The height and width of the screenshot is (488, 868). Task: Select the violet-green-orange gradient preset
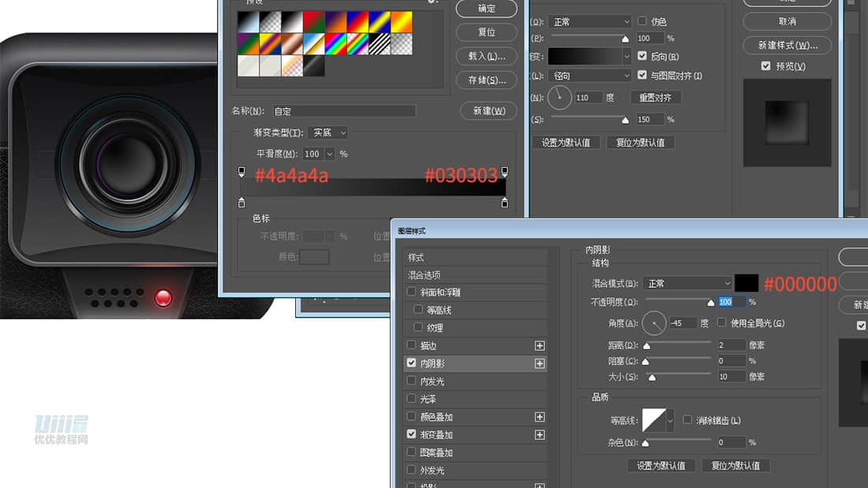pos(248,44)
